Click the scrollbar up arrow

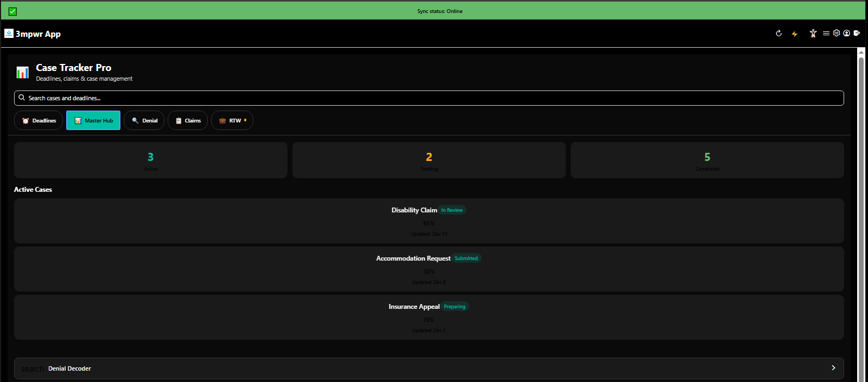861,52
